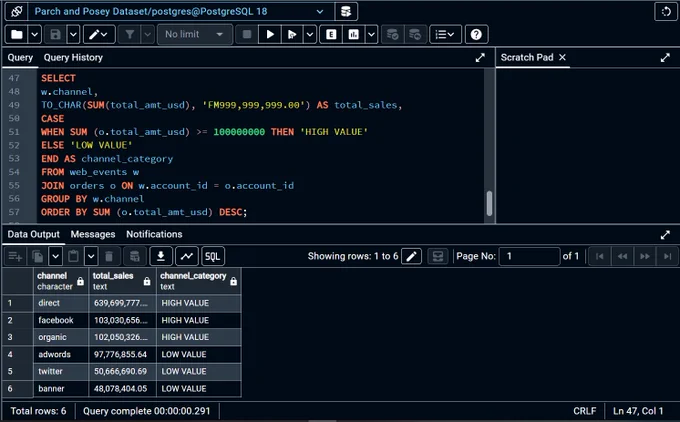This screenshot has width=680, height=422.
Task: Close the Scratch Pad tab
Action: click(562, 57)
